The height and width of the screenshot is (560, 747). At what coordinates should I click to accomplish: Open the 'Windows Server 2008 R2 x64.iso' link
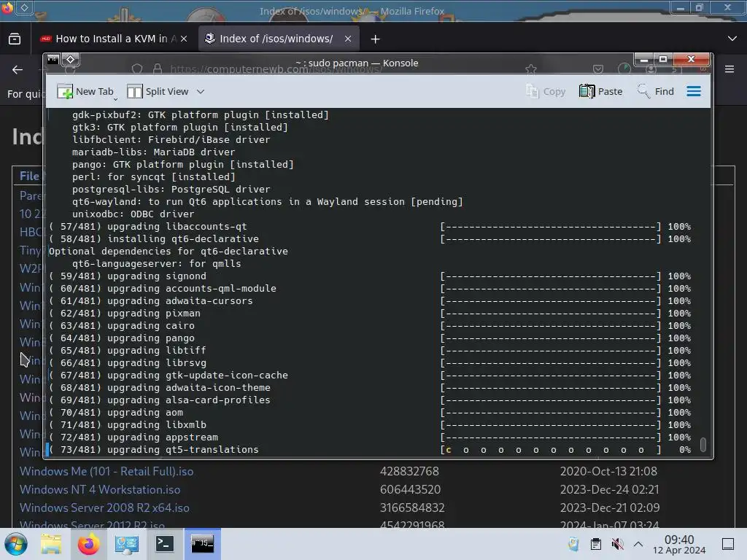click(104, 507)
